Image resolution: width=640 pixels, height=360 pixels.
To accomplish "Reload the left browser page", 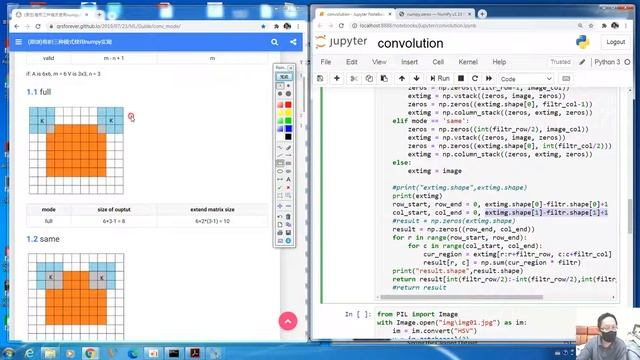I will 38,26.
